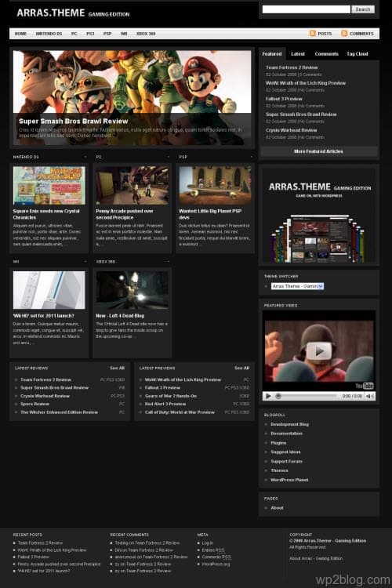Open Gears of War 2 Hands-On preview
The image size is (392, 588).
[171, 396]
